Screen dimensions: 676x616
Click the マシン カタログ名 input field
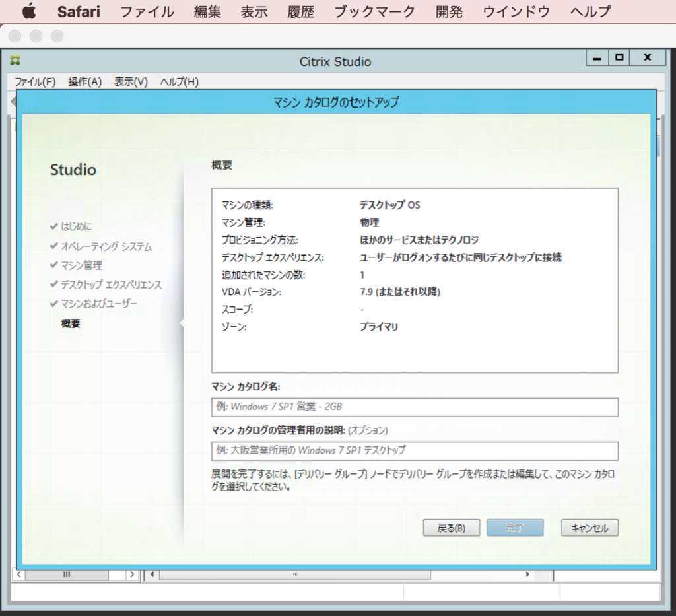(415, 407)
